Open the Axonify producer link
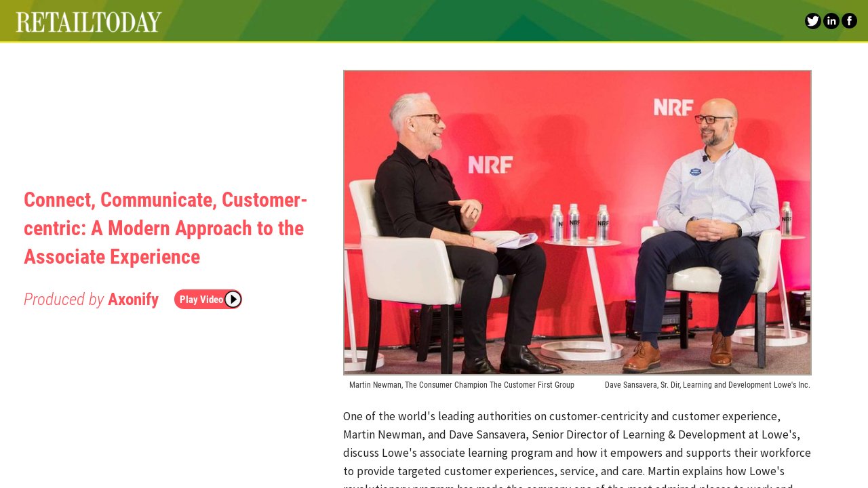Image resolution: width=868 pixels, height=488 pixels. point(133,300)
